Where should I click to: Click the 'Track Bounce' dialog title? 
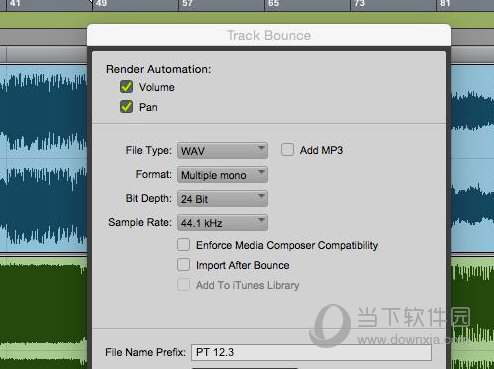point(269,35)
